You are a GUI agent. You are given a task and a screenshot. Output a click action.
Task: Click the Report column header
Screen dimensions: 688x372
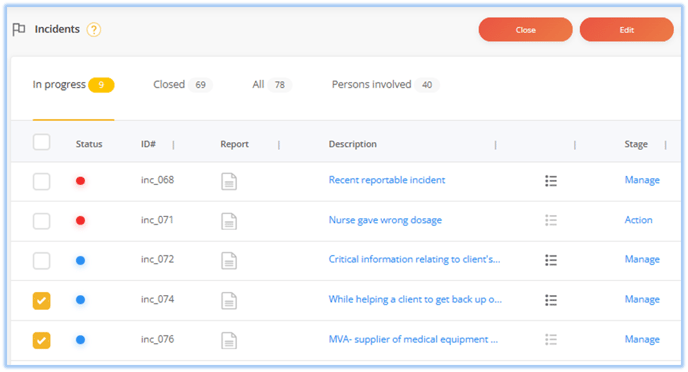pyautogui.click(x=234, y=144)
